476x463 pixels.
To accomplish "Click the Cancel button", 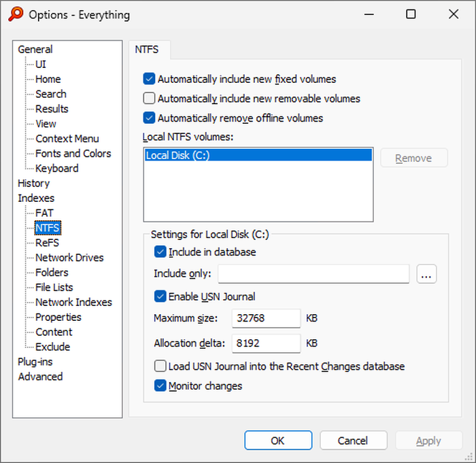I will pos(354,441).
